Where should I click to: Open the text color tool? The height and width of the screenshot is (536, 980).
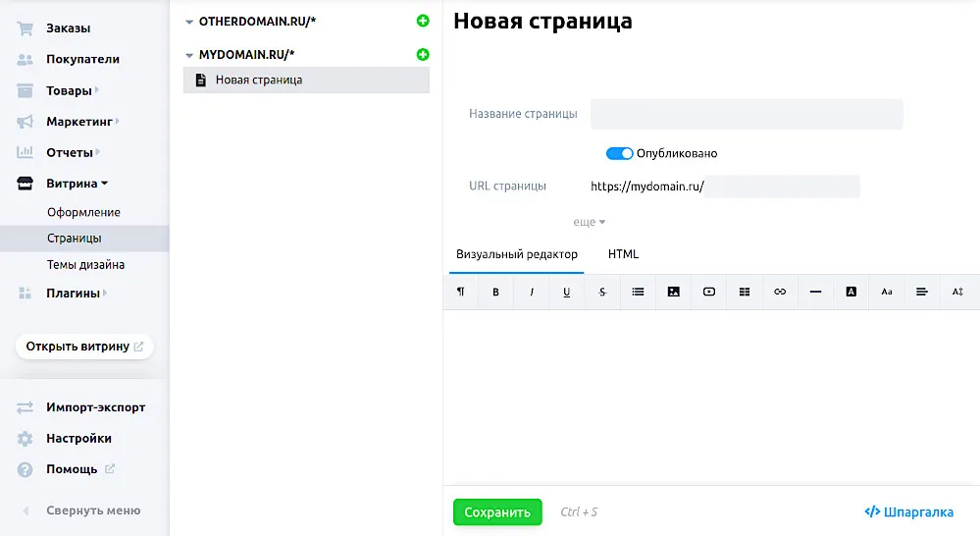point(851,292)
